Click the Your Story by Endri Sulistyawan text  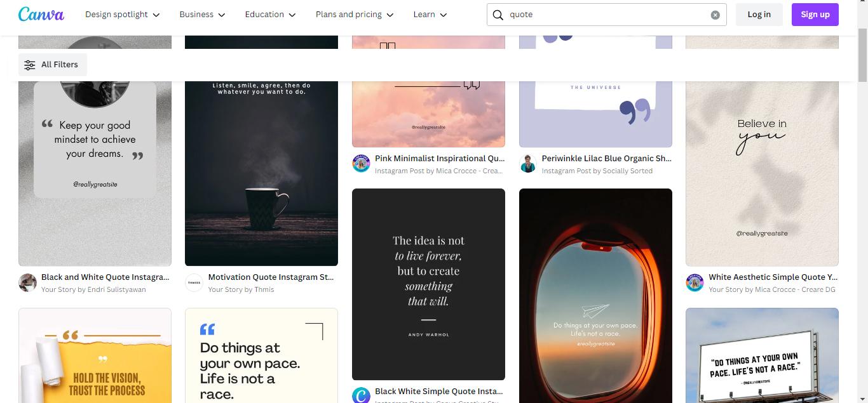[93, 289]
